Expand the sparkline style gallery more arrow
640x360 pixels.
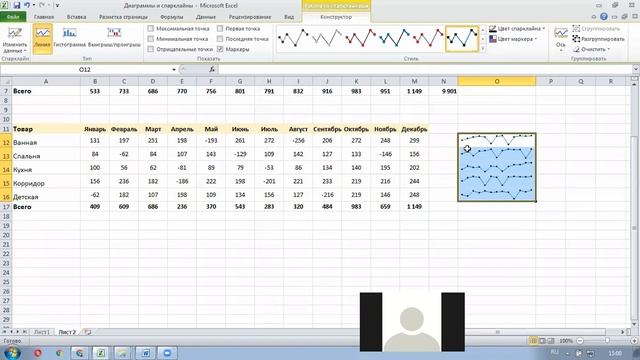pyautogui.click(x=483, y=49)
